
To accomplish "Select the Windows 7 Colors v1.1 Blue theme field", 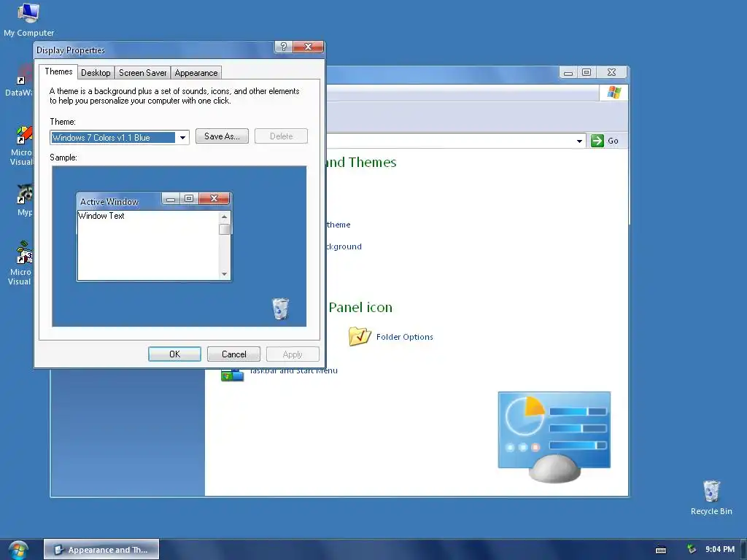I will (x=113, y=138).
